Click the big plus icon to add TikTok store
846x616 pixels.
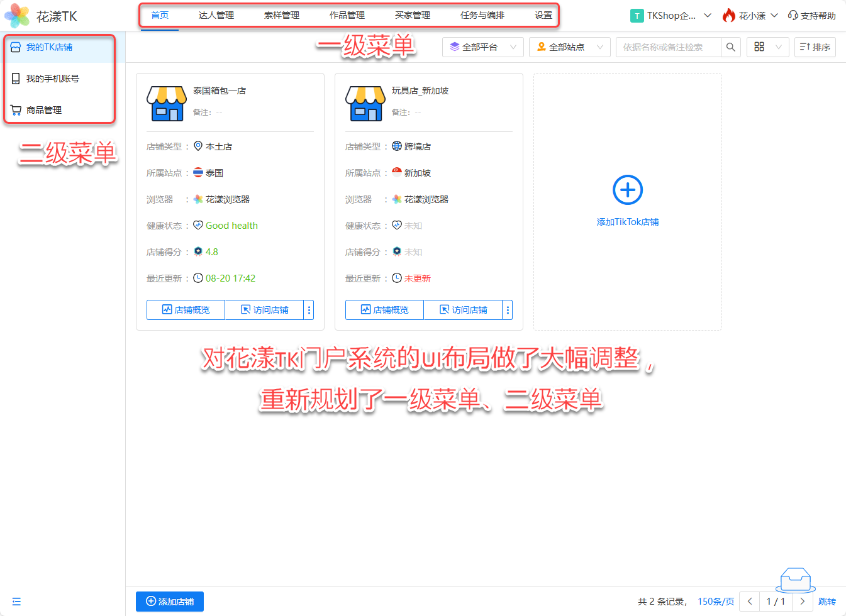(x=627, y=190)
